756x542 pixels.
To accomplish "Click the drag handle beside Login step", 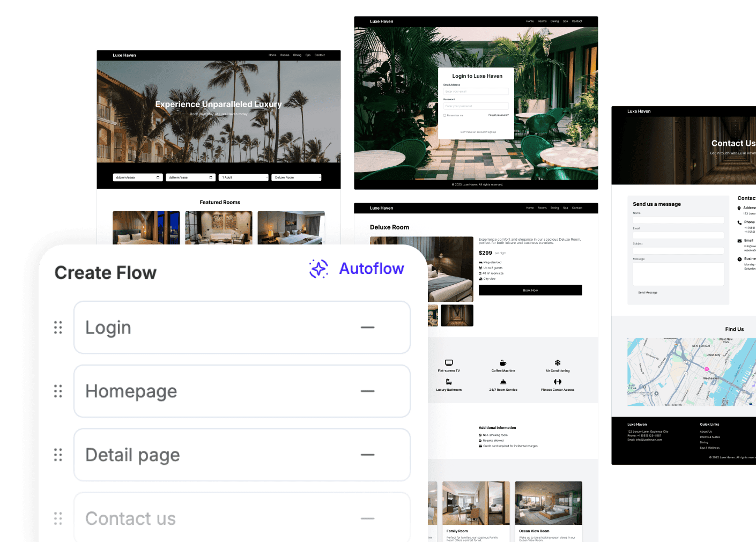I will [x=58, y=327].
